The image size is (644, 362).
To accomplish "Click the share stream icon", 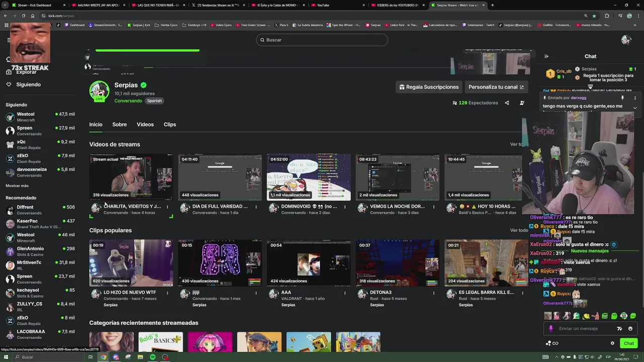I will pos(507,103).
